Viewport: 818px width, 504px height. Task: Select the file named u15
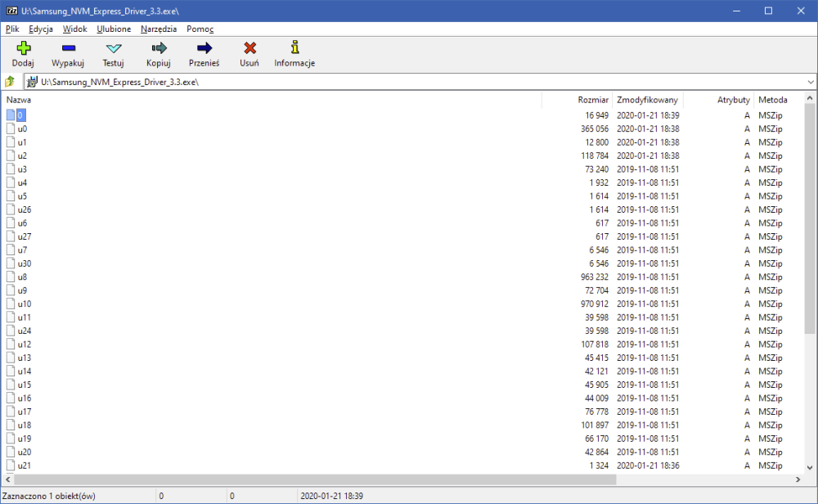tap(24, 385)
